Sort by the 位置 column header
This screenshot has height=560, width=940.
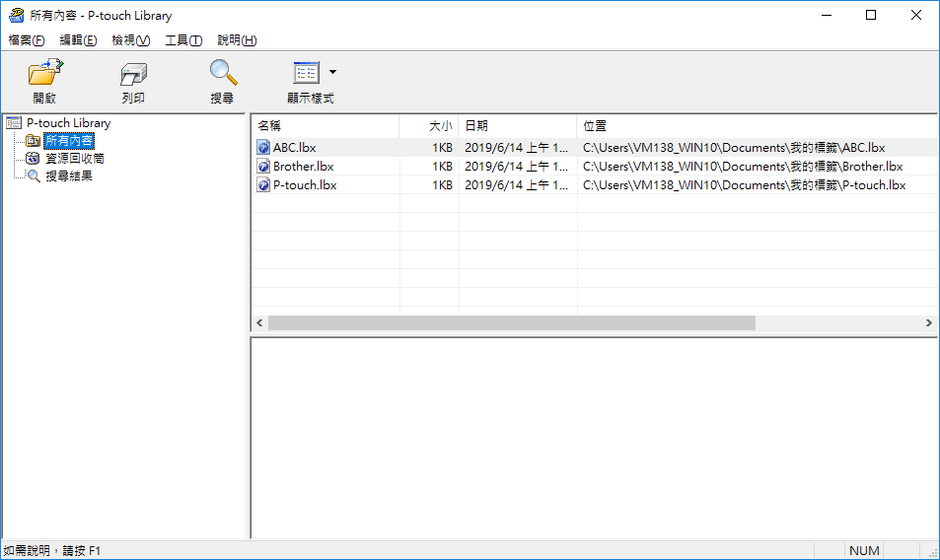(x=758, y=126)
